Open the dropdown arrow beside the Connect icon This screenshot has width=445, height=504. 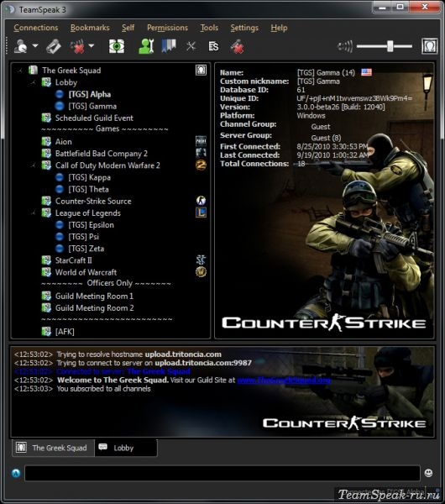(35, 46)
